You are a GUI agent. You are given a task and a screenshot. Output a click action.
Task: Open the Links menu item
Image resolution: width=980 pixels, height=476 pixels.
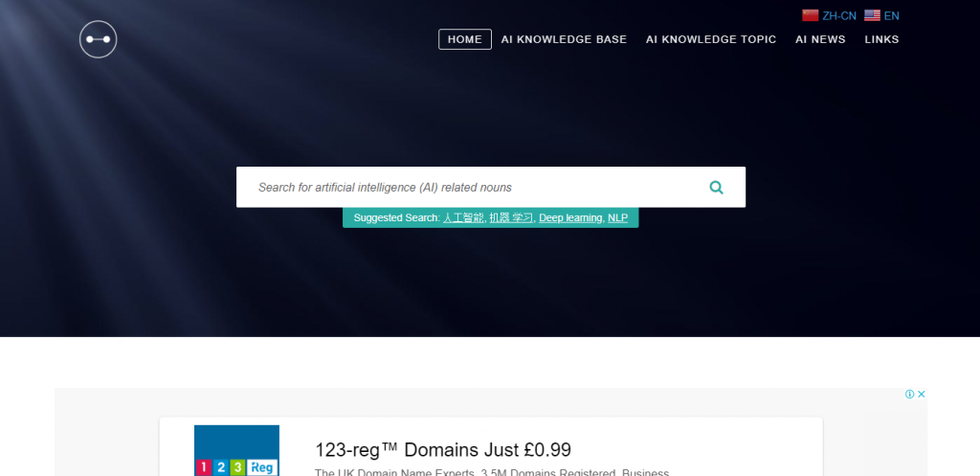point(881,39)
